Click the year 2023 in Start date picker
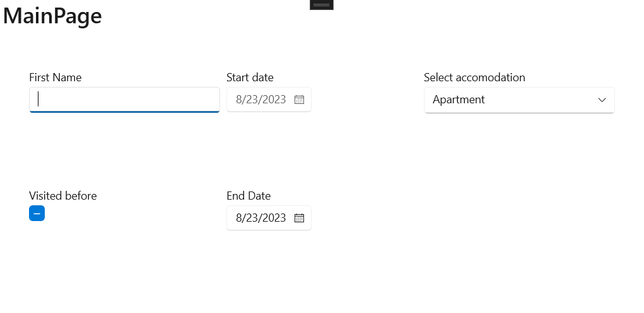Image resolution: width=644 pixels, height=313 pixels. pos(274,100)
